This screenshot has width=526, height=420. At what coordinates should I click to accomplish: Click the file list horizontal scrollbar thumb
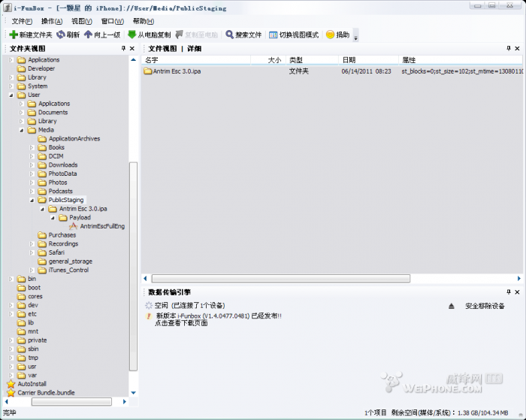(281, 279)
